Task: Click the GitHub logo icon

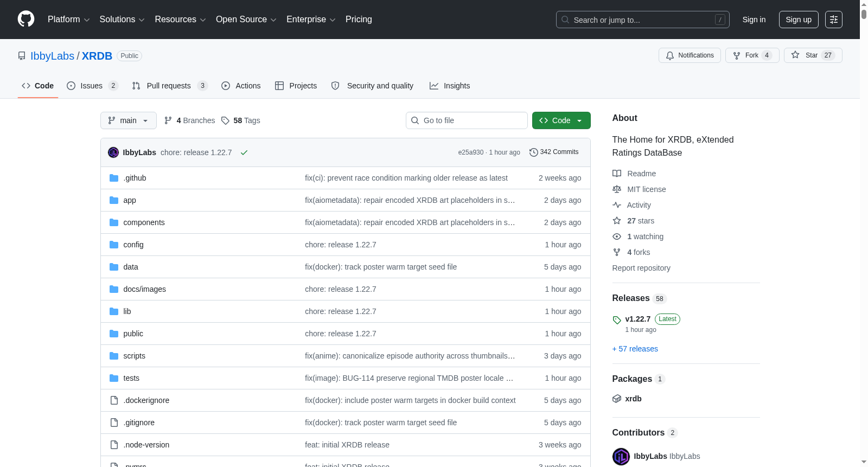Action: coord(26,20)
